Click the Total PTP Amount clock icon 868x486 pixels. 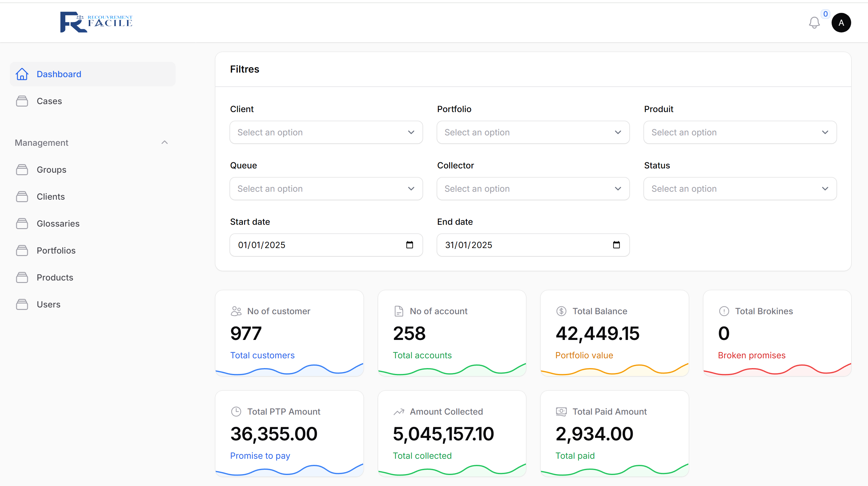(236, 412)
